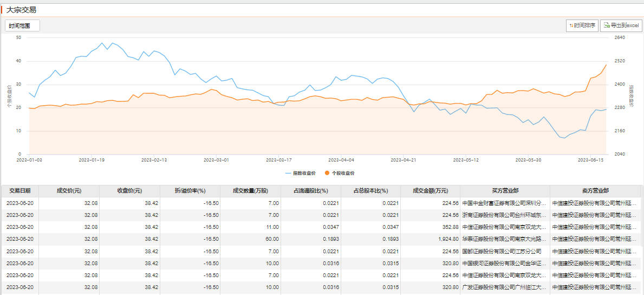The width and height of the screenshot is (644, 295).
Task: Click buyer 广发证券股份有限公司广州临江大…
Action: 504,286
